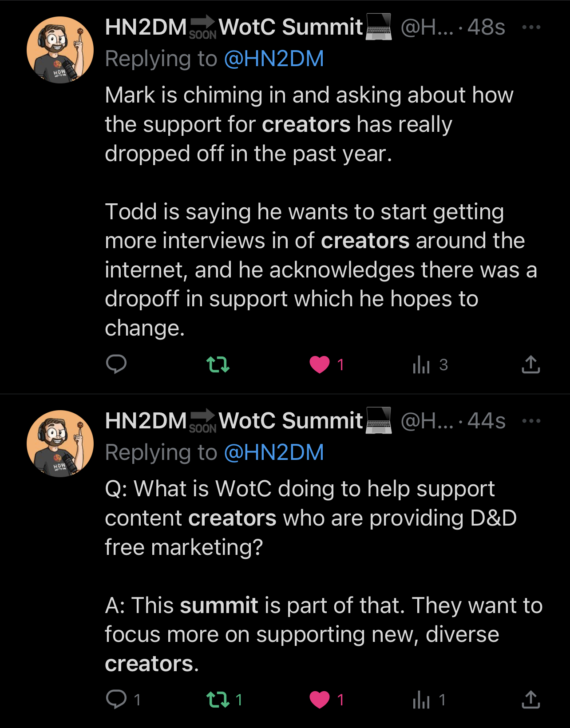Open the 48s timestamp of first tweet

486,28
